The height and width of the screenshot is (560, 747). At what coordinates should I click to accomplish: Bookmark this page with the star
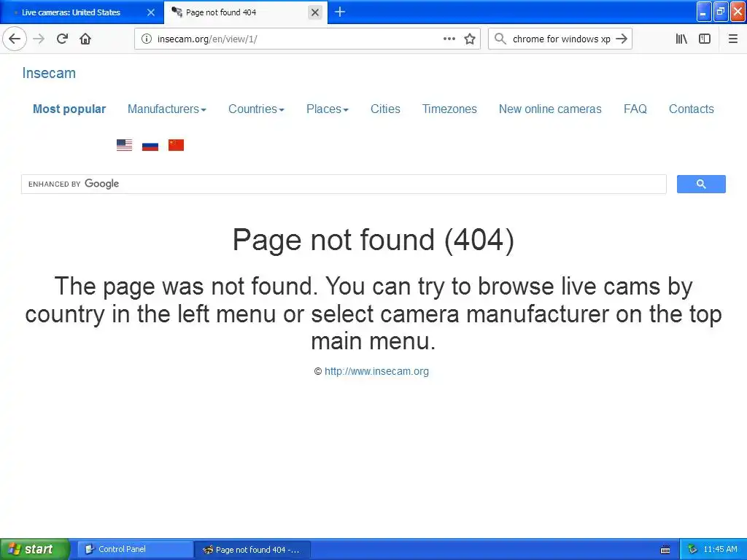470,39
